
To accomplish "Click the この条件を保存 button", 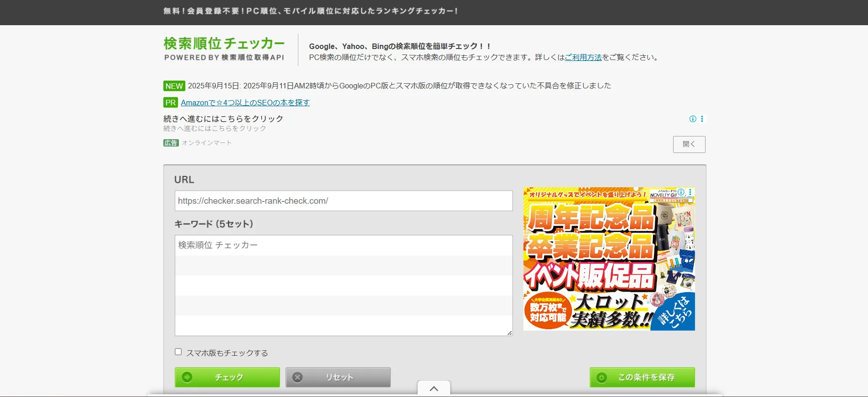I will pyautogui.click(x=642, y=377).
